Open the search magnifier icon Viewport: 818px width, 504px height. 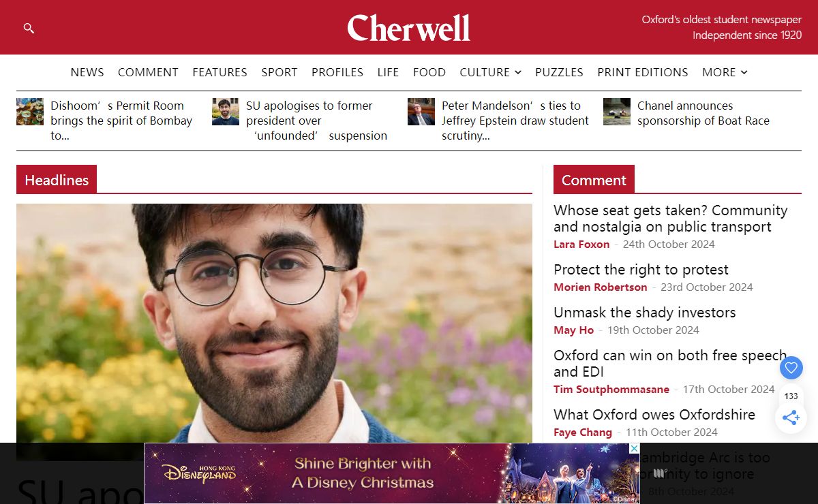point(29,28)
